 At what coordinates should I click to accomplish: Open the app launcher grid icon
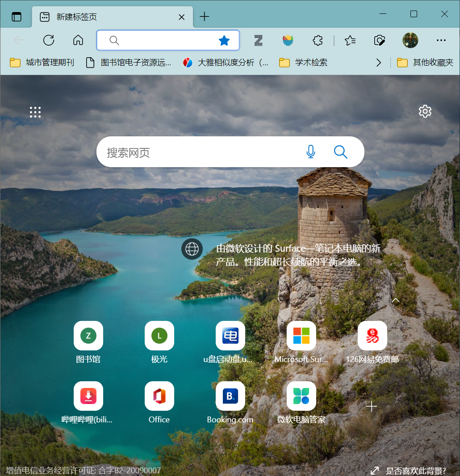coord(35,112)
